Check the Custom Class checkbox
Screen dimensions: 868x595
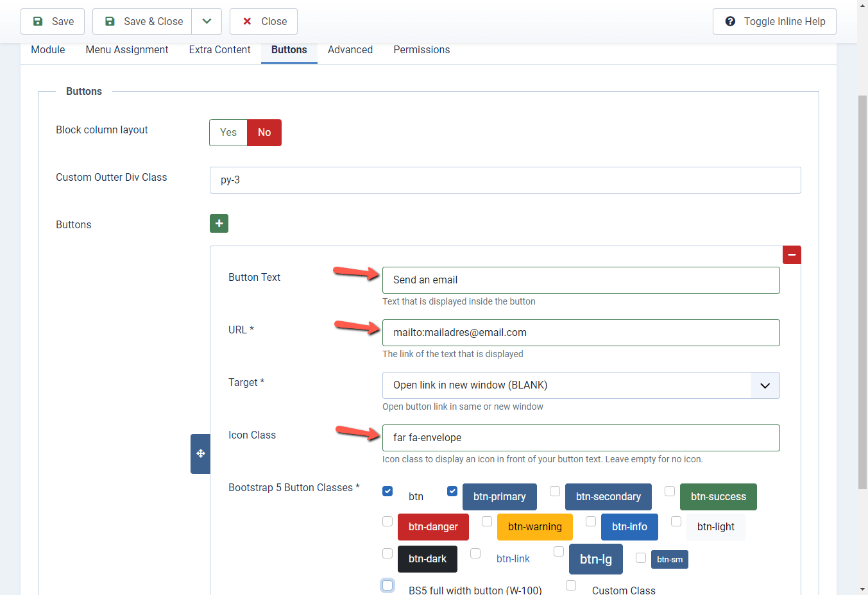coord(570,585)
